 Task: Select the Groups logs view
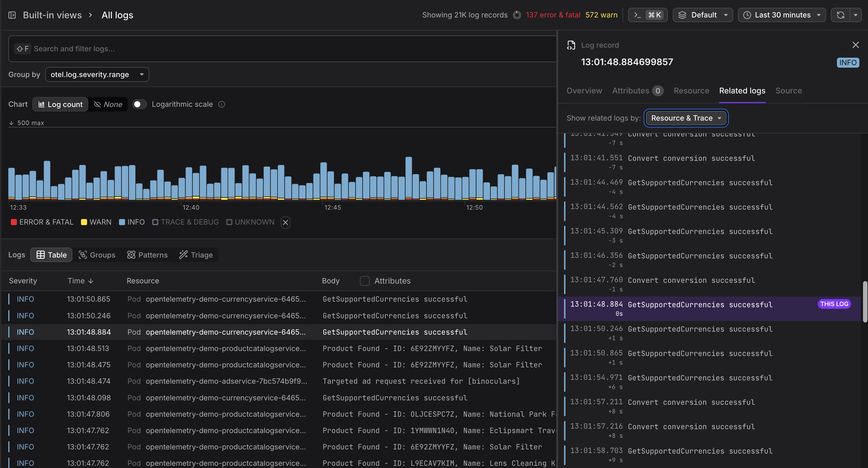(x=97, y=255)
